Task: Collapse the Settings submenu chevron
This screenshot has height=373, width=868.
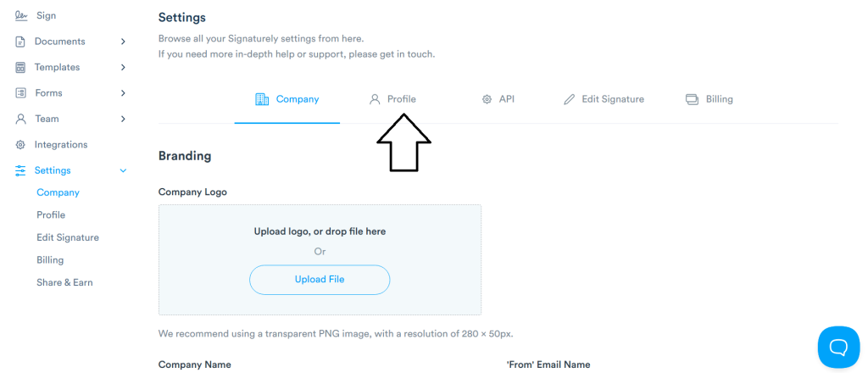Action: point(124,170)
